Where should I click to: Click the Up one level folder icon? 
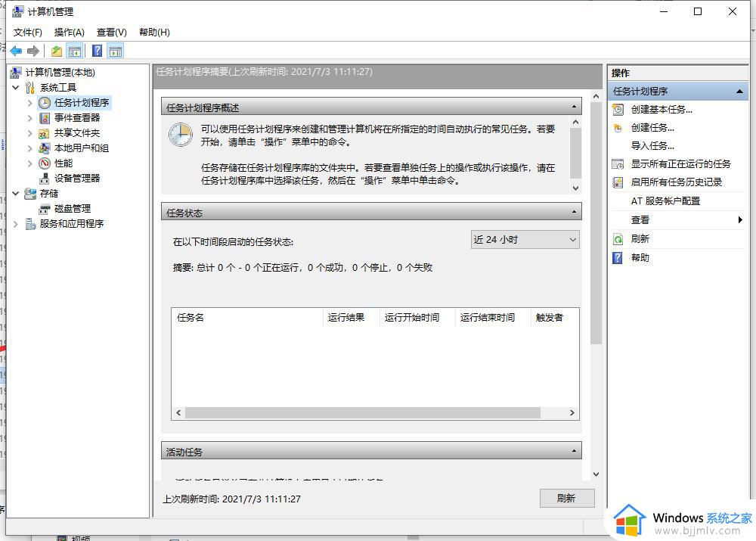coord(57,51)
